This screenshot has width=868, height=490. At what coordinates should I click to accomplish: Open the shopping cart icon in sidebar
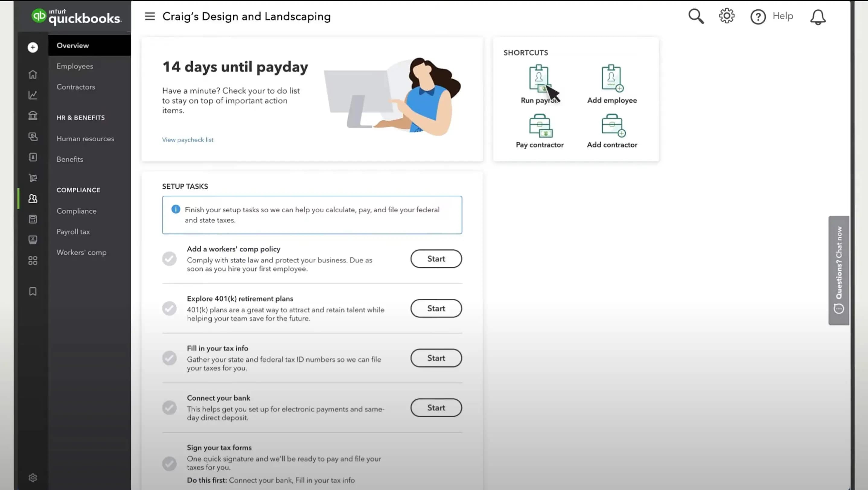(x=33, y=178)
